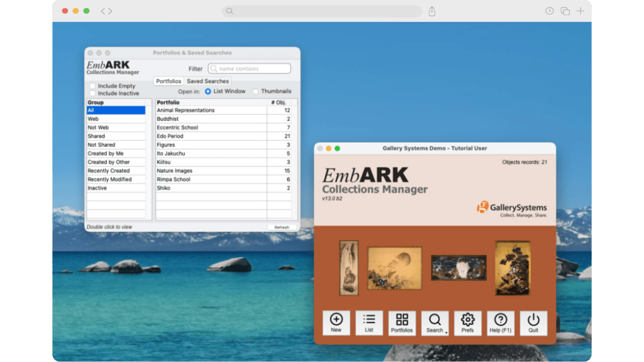This screenshot has width=644, height=362.
Task: Select the Created by Me group
Action: pos(116,153)
